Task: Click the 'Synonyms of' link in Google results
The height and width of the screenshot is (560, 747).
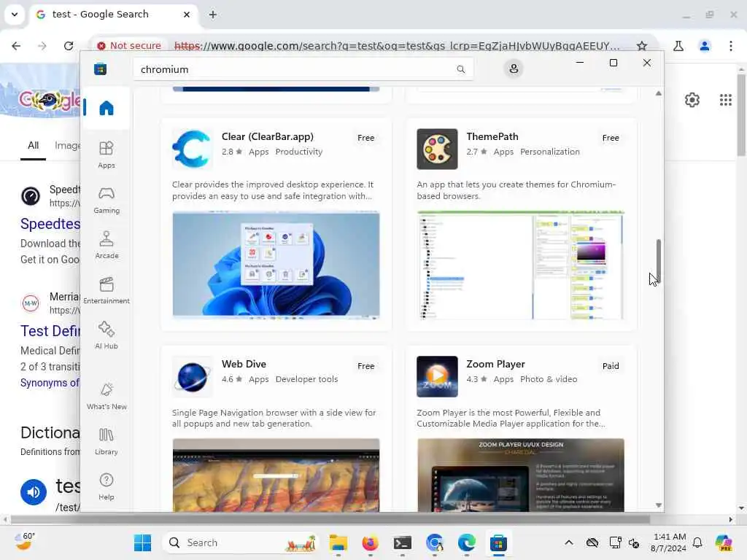Action: click(x=50, y=383)
